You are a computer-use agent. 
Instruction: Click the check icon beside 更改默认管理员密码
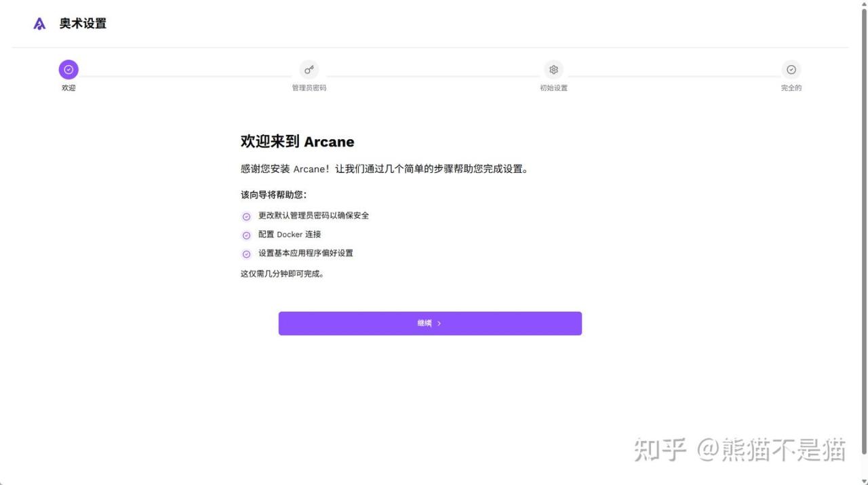pyautogui.click(x=247, y=216)
